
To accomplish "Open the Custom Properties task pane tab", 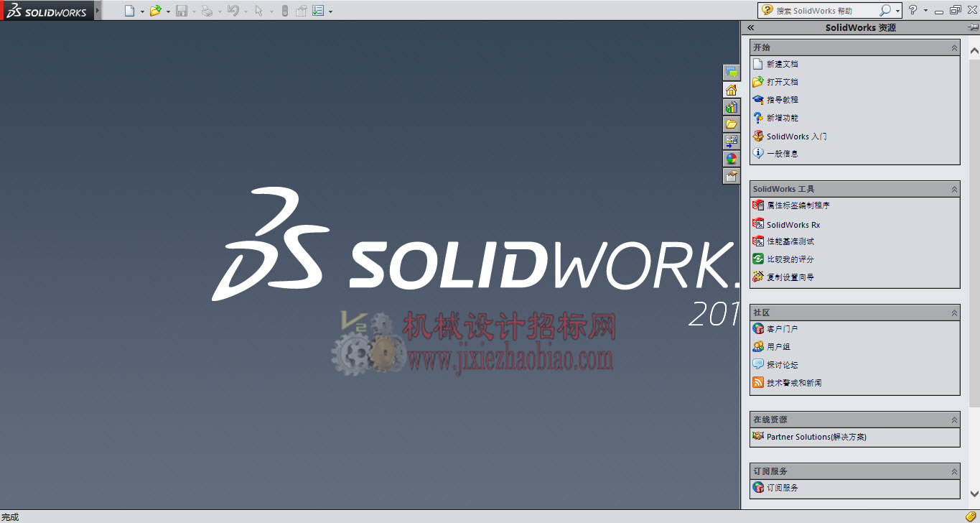I will click(732, 176).
